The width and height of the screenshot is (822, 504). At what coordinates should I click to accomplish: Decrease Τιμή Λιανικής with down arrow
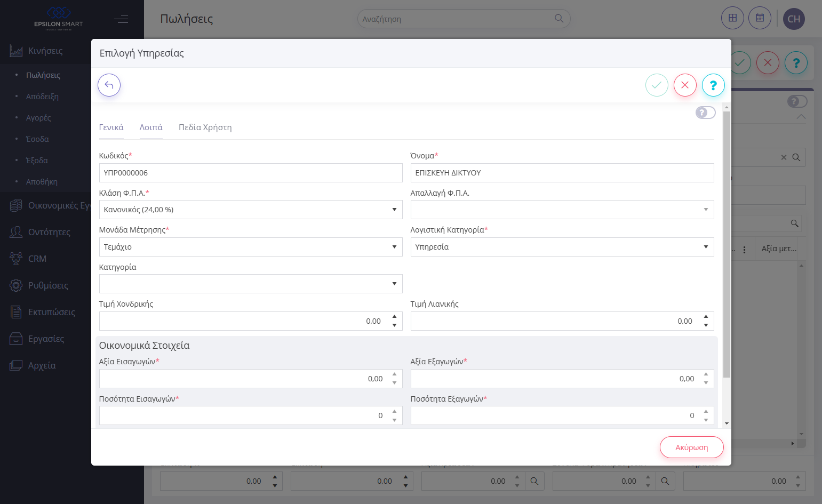click(706, 325)
